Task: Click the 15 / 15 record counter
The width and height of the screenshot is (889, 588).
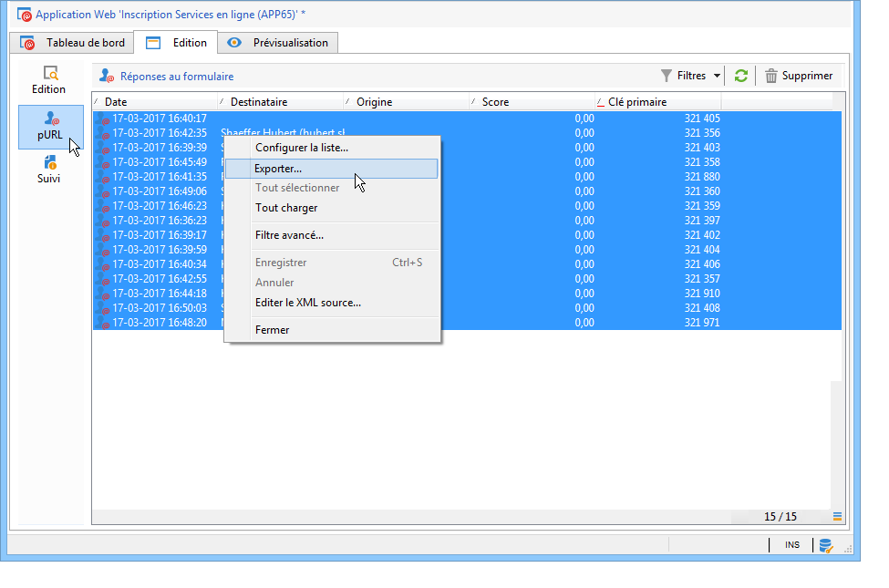Action: (780, 517)
